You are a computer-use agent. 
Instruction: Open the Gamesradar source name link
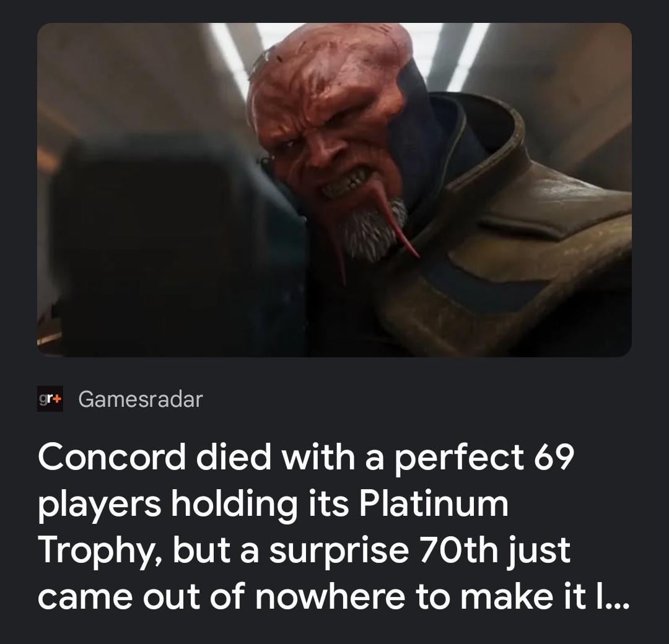(141, 399)
